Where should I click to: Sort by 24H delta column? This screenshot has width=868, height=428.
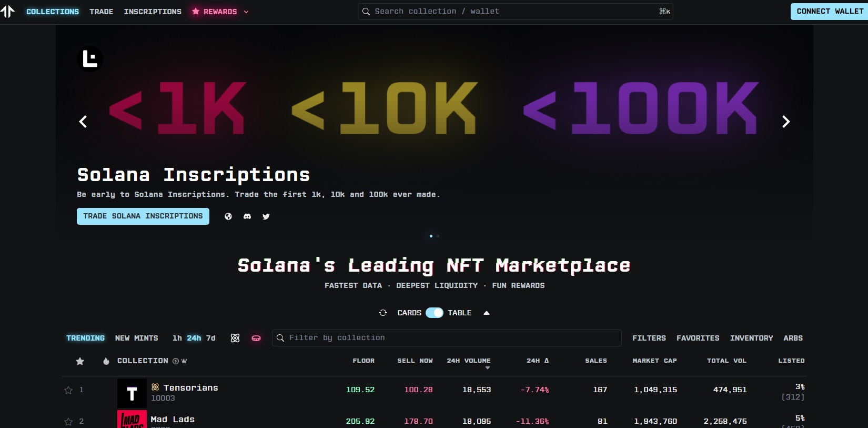tap(538, 361)
